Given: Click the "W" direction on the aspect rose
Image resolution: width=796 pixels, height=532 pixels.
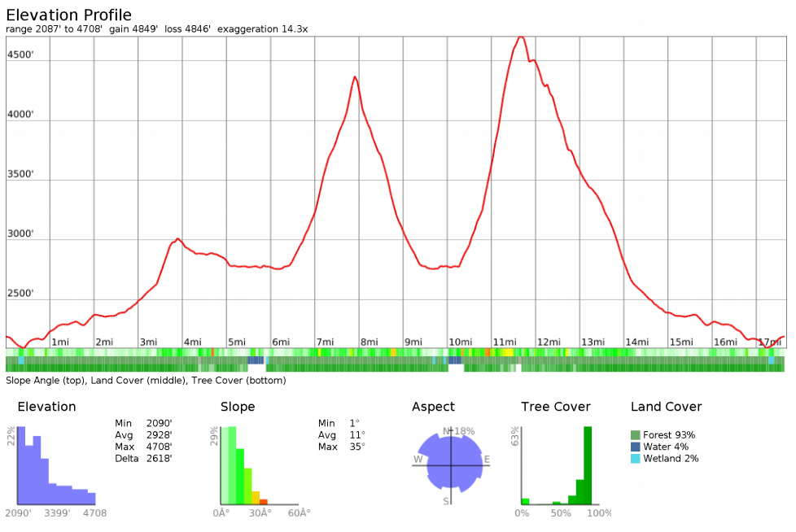Looking at the screenshot, I should [x=418, y=460].
